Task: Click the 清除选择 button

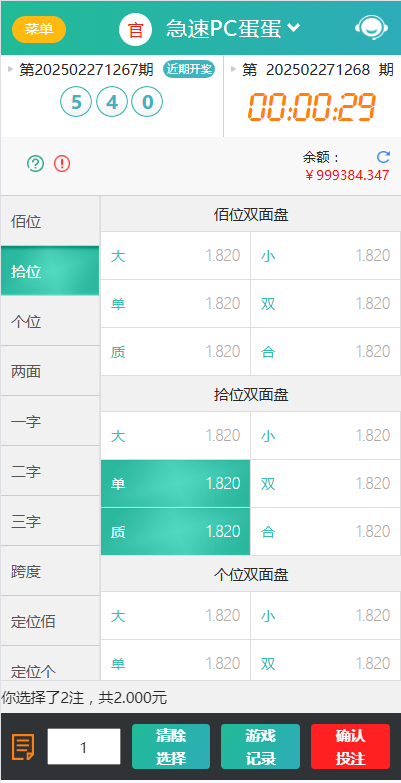Action: pyautogui.click(x=171, y=747)
